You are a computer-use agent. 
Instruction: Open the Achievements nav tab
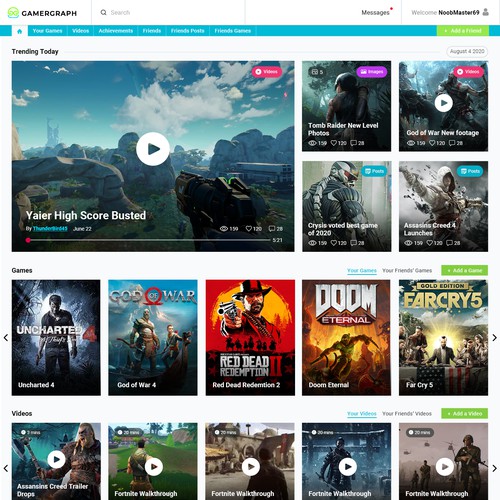click(x=116, y=31)
